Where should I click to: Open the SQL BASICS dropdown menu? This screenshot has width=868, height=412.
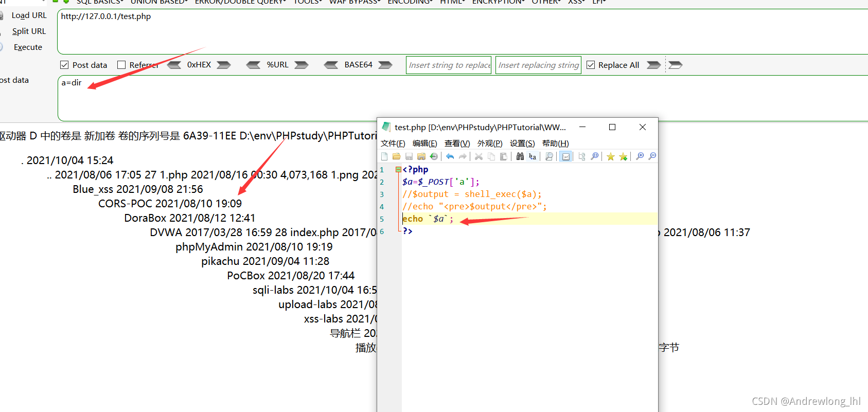point(100,2)
